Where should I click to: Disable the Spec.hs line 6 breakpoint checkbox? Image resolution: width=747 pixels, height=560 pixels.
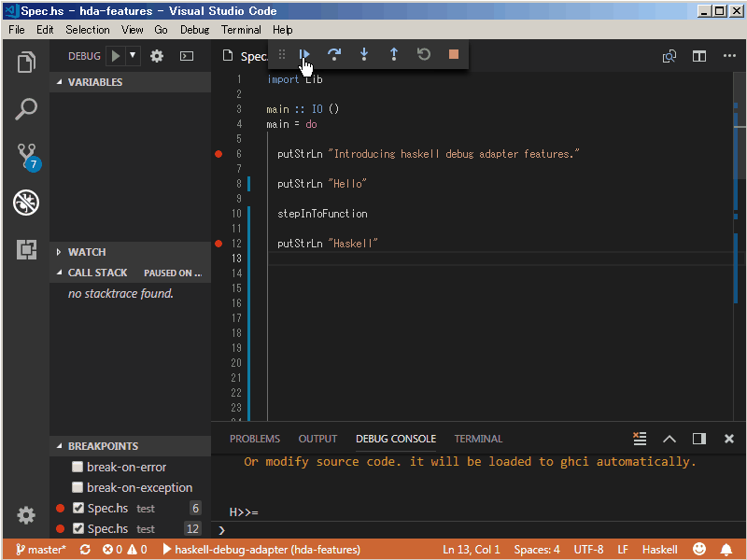[78, 508]
